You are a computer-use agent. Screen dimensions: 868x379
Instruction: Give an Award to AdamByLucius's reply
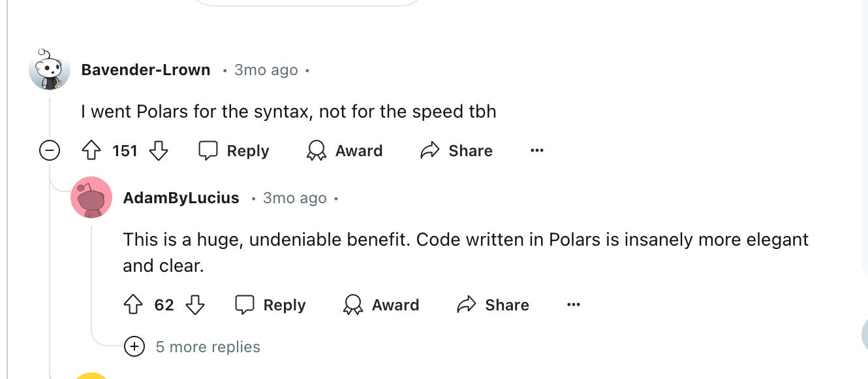click(381, 305)
